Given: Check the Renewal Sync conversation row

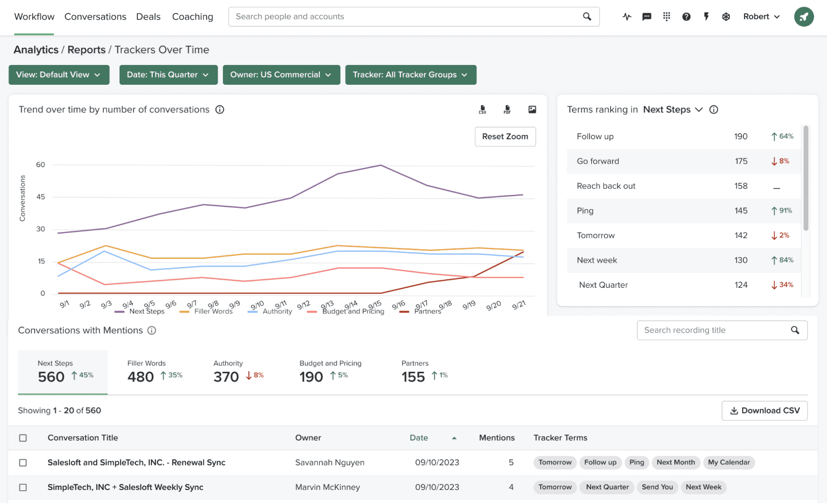Looking at the screenshot, I should click(x=23, y=463).
